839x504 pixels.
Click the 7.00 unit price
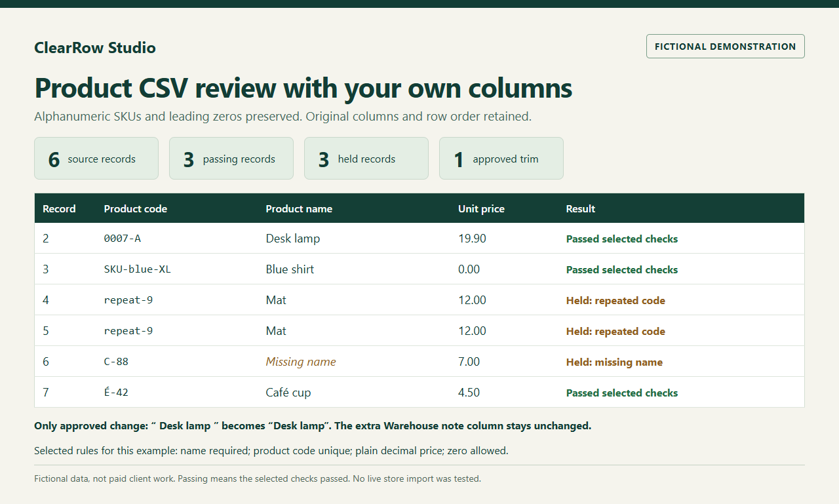[469, 362]
